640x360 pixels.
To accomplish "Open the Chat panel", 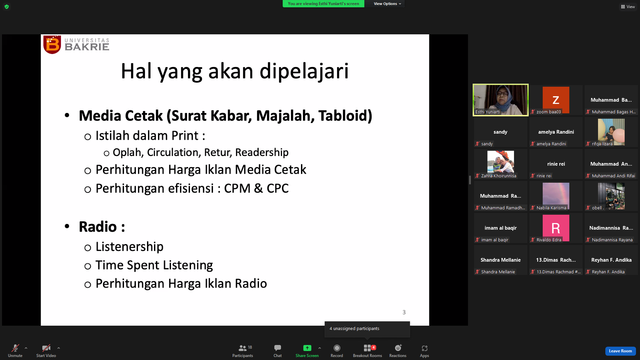I will coord(278,350).
